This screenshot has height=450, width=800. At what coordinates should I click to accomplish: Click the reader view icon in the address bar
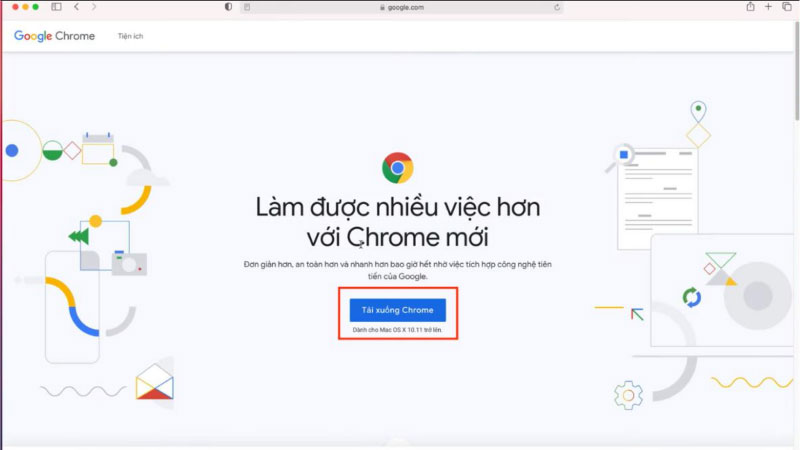(247, 7)
